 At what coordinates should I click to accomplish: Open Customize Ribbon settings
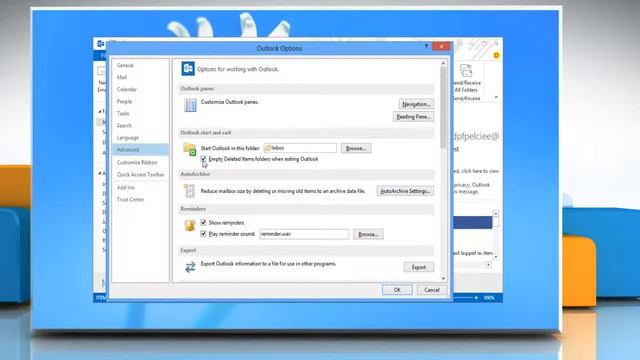pyautogui.click(x=137, y=162)
